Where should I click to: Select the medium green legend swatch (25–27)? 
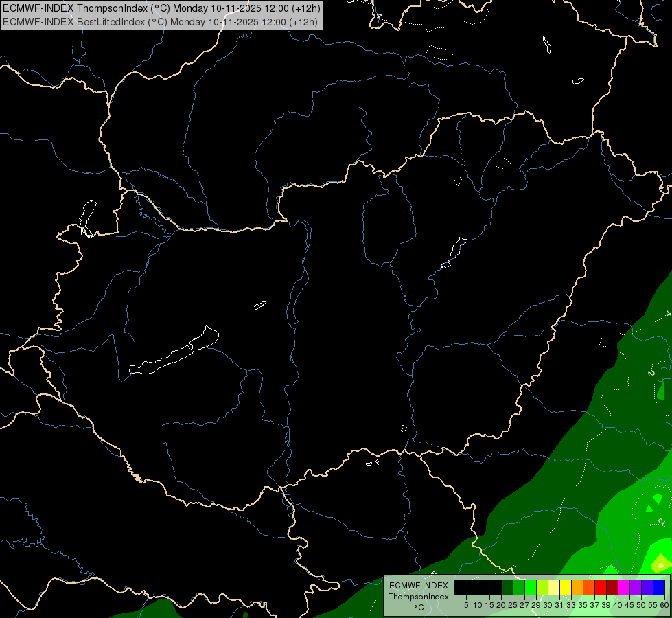pos(518,587)
